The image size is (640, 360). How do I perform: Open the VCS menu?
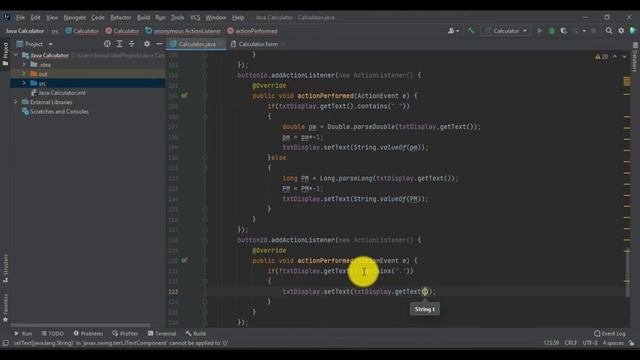pos(195,18)
